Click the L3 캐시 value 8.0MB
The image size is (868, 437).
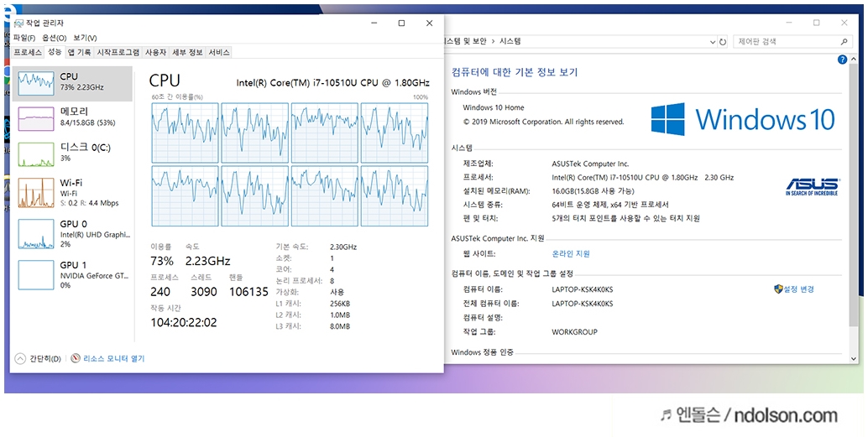[x=340, y=326]
